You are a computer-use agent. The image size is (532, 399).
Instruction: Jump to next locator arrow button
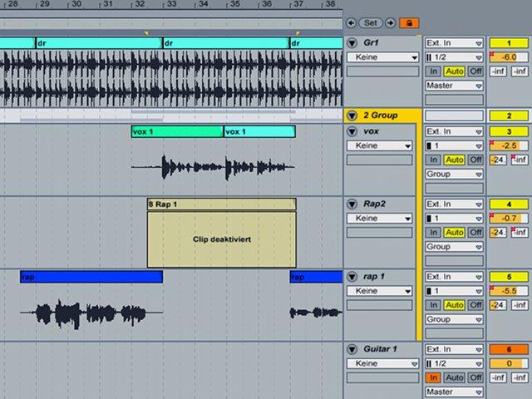tap(391, 23)
